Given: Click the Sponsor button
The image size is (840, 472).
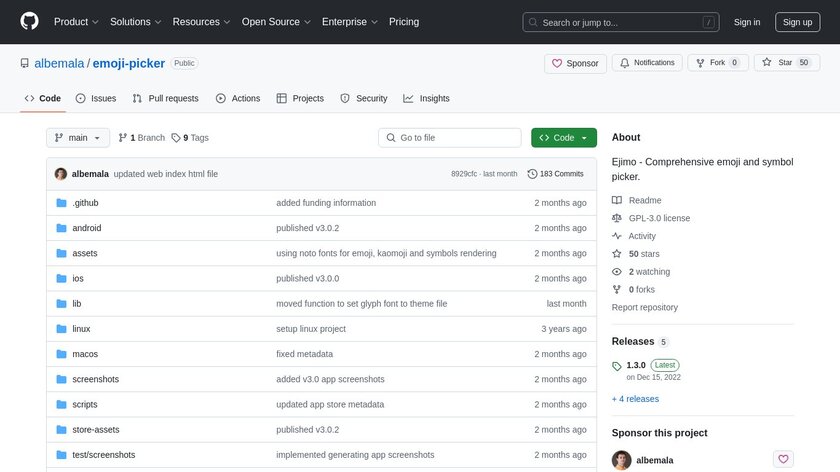Looking at the screenshot, I should pyautogui.click(x=575, y=63).
